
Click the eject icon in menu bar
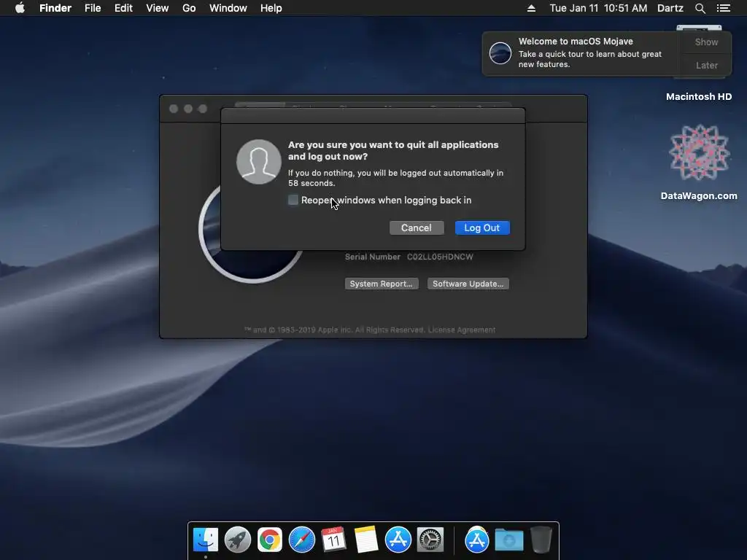531,8
